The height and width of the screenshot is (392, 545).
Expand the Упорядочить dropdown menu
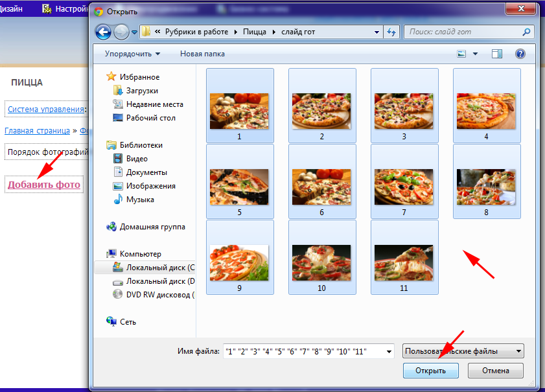(x=132, y=54)
